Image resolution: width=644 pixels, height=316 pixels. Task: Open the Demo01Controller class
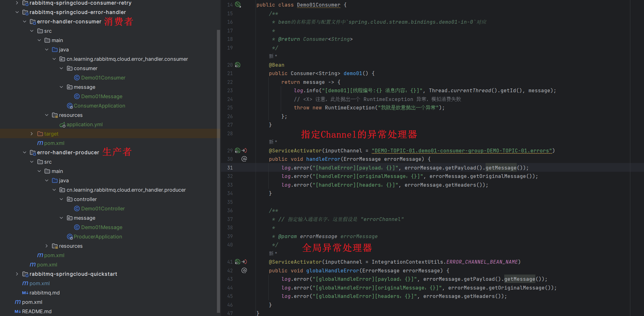103,208
